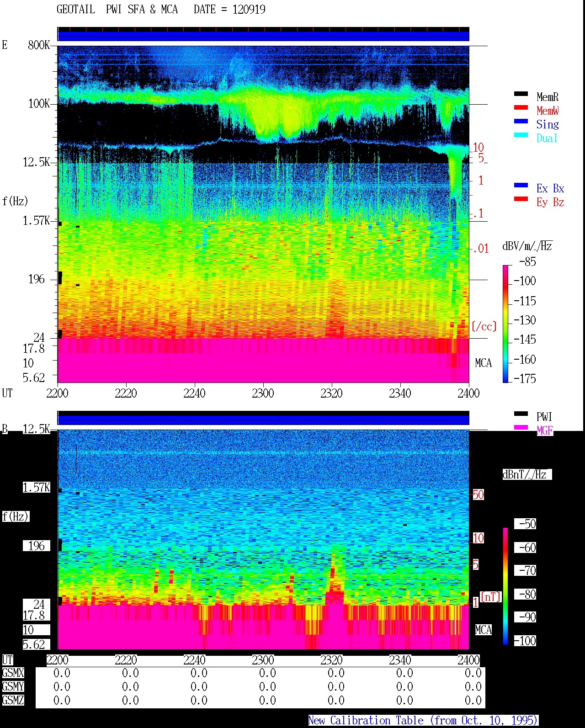The width and height of the screenshot is (585, 728).
Task: Click the [/cc] density unit label
Action: 484,326
